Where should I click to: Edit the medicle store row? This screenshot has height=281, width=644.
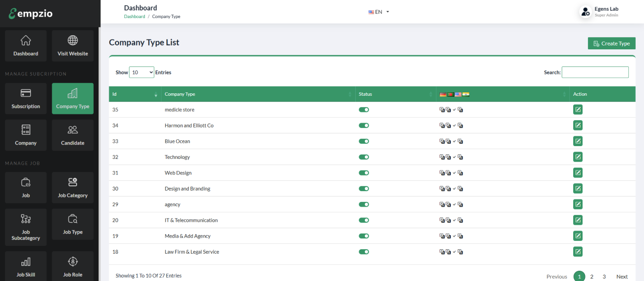click(x=578, y=109)
